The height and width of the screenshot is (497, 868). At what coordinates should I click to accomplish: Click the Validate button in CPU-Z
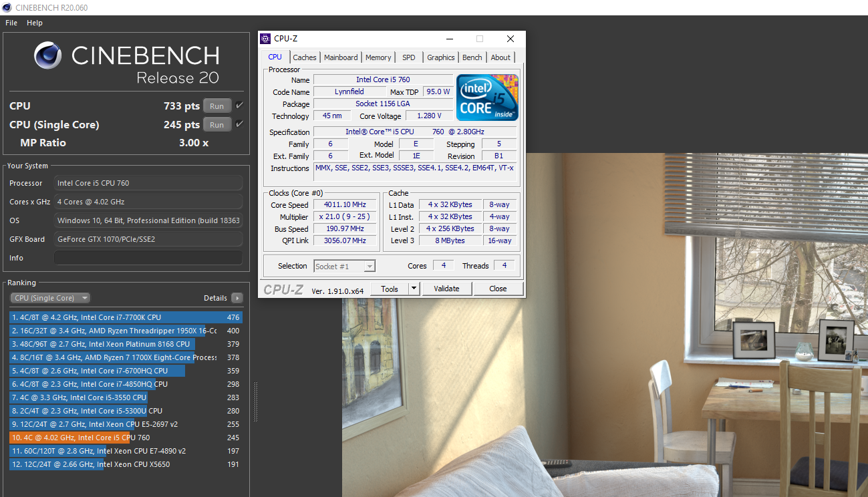446,289
